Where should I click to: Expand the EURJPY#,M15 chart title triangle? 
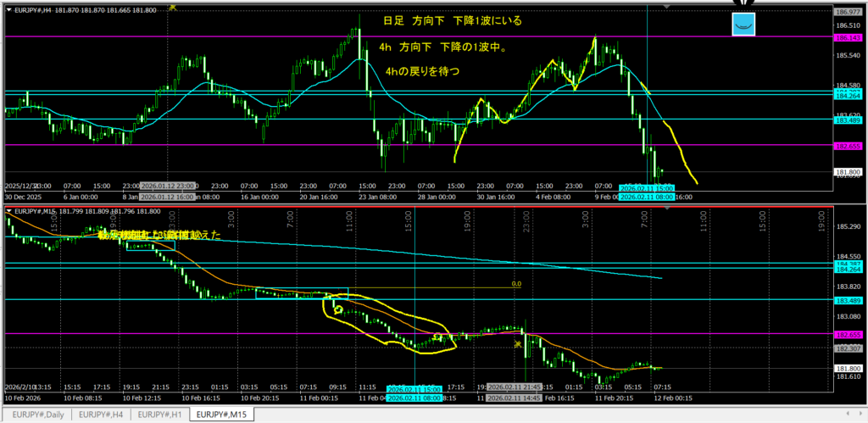8,210
